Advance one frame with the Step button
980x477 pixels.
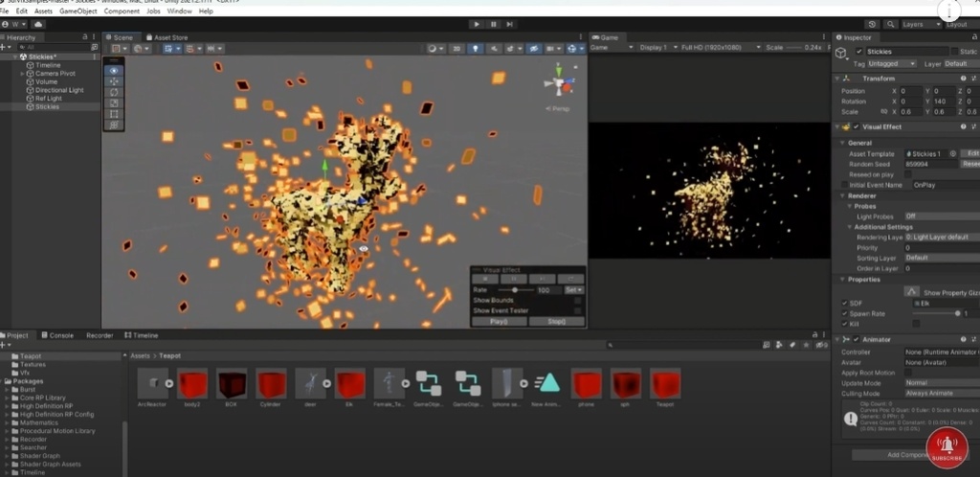point(509,24)
